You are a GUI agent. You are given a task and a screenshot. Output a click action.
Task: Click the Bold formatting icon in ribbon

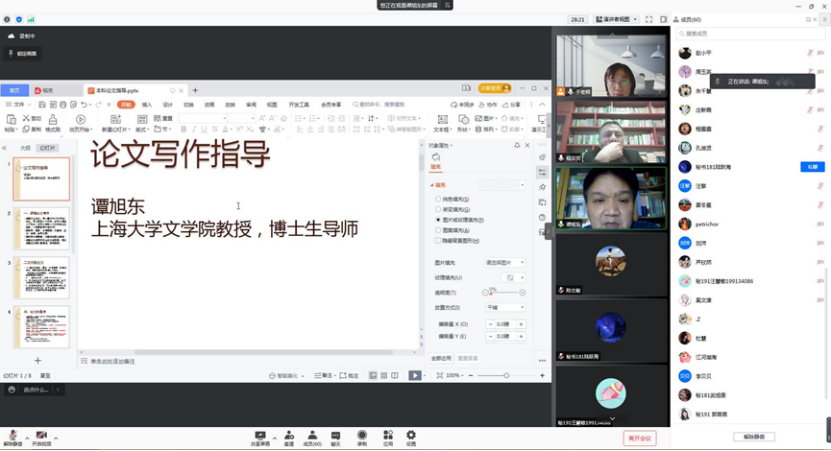(x=184, y=129)
